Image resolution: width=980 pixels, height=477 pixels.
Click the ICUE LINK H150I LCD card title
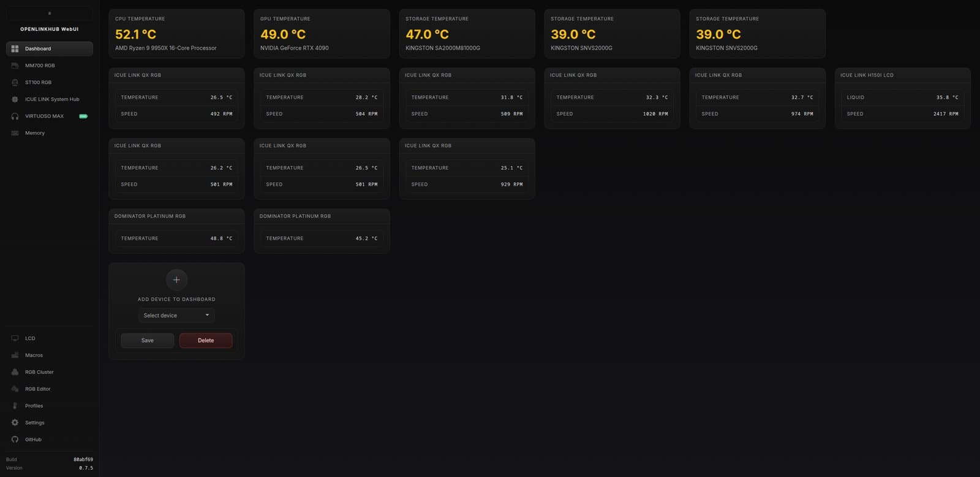(867, 75)
